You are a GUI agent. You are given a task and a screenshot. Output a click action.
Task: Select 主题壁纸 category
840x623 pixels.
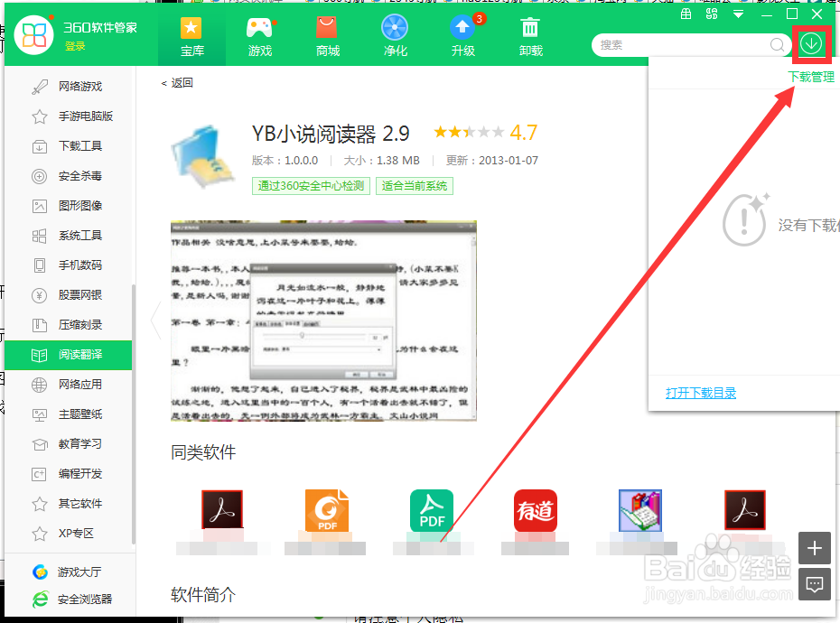68,414
